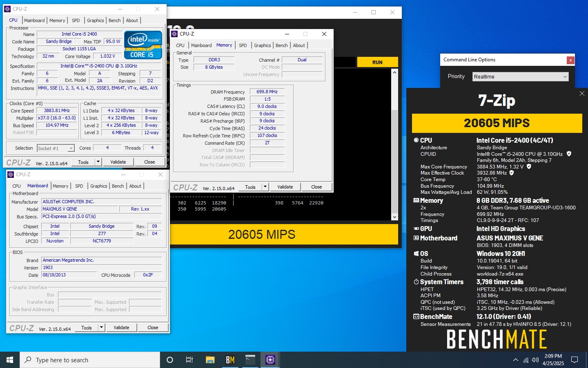Click the Intel Core i5 logo image
This screenshot has height=368, width=588.
[143, 45]
